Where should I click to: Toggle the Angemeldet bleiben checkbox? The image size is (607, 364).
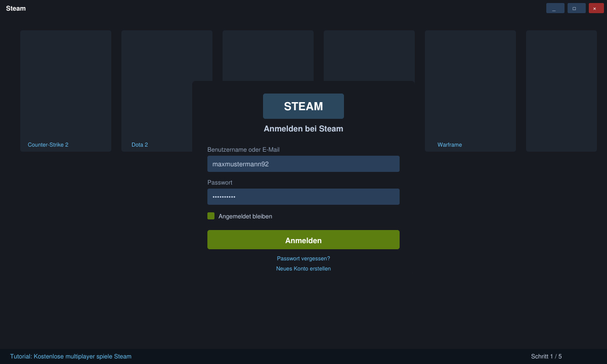click(x=211, y=216)
